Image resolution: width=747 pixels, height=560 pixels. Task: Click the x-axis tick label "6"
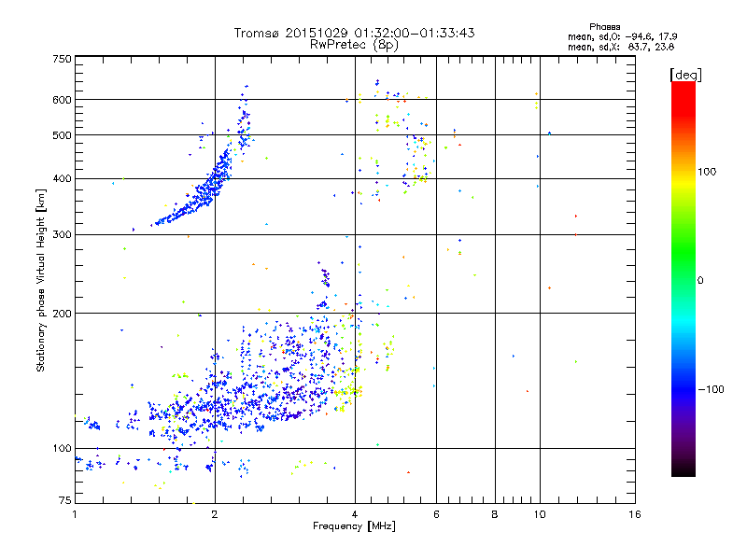[x=436, y=514]
